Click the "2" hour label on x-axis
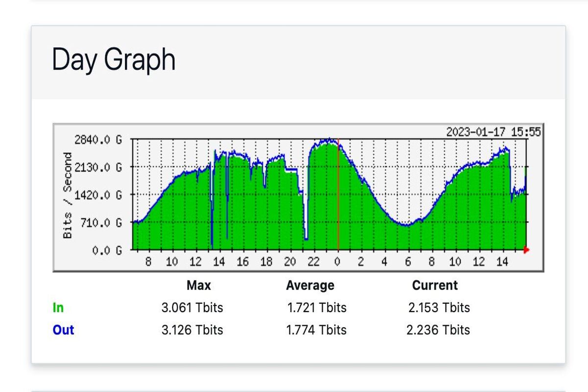 click(x=361, y=262)
